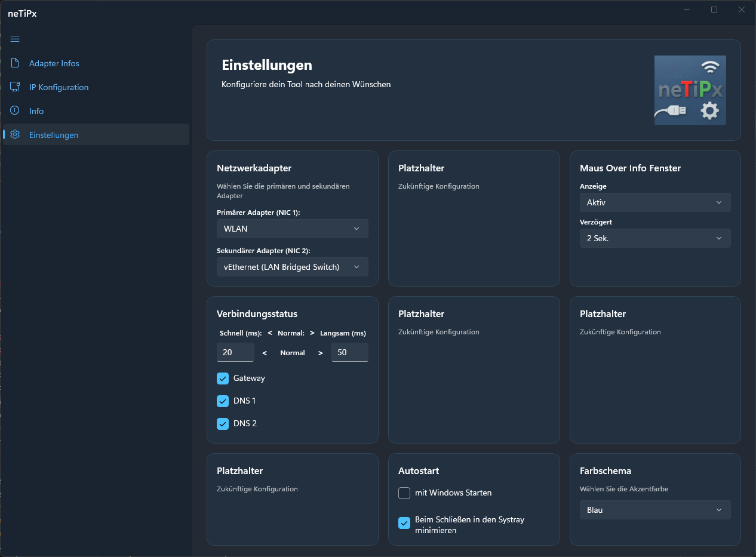Viewport: 756px width, 557px height.
Task: Click the Info circle icon in sidebar
Action: 14,110
